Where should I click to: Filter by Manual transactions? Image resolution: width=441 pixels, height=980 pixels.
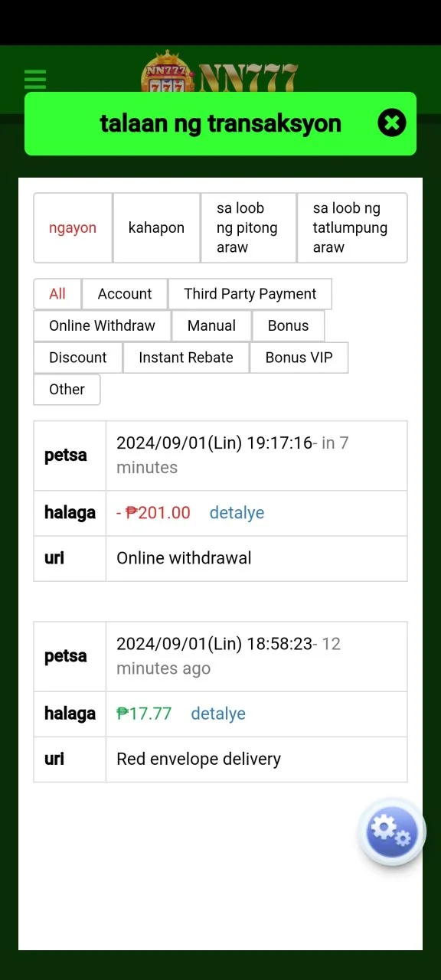211,325
